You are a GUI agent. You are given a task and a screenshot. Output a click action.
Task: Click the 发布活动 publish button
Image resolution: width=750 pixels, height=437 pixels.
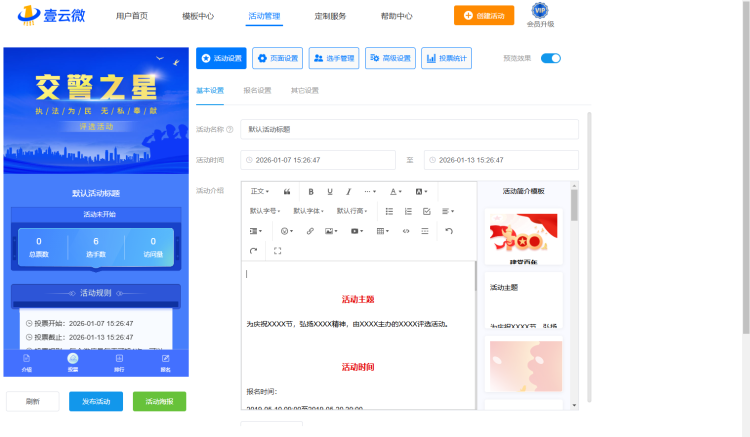pyautogui.click(x=96, y=401)
